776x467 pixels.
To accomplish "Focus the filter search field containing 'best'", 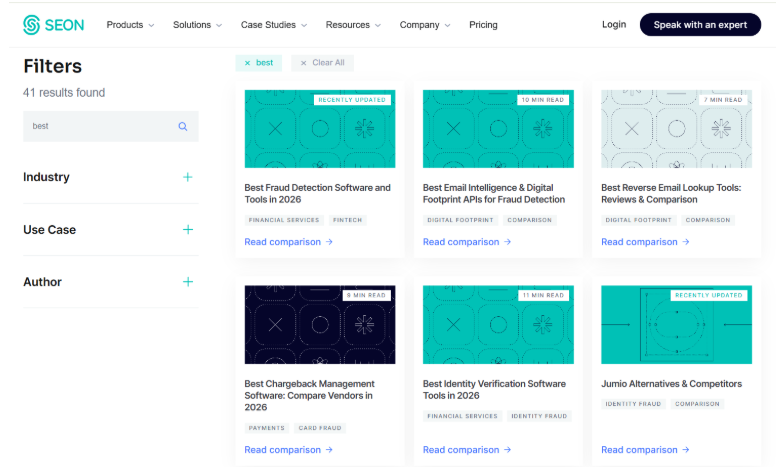I will click(x=111, y=127).
